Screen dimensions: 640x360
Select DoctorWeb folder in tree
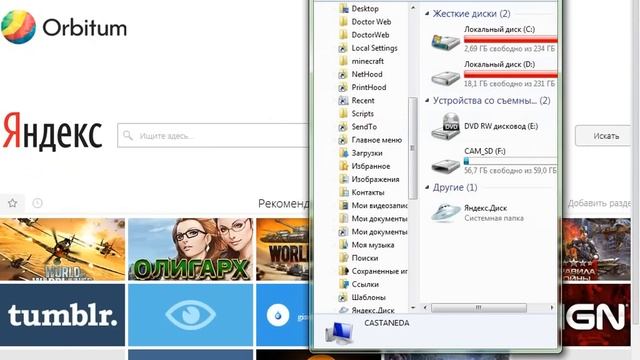pos(370,35)
